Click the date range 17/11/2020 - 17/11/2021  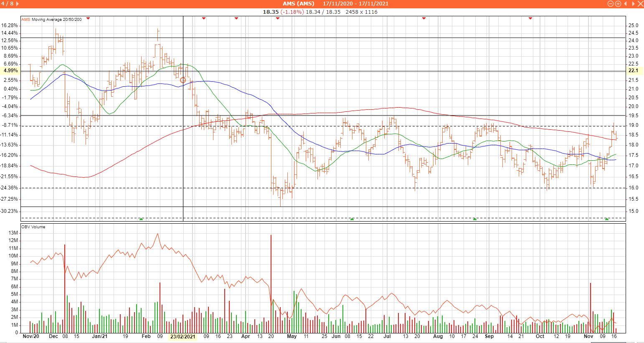pos(355,4)
